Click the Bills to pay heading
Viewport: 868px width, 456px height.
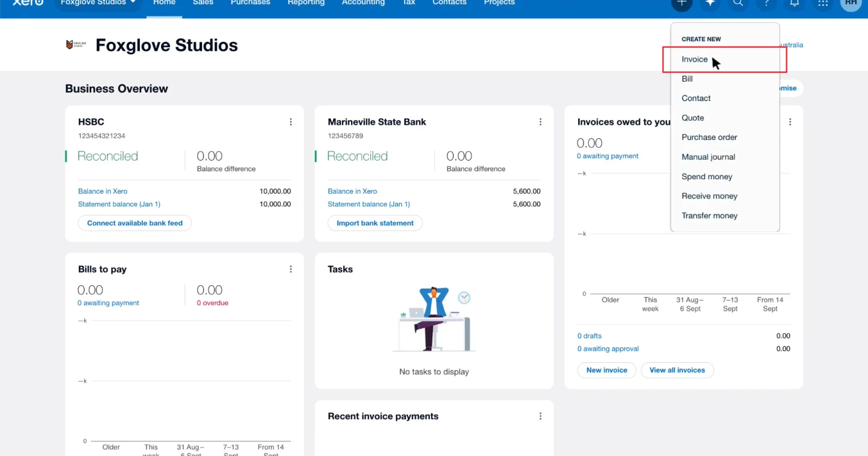[102, 269]
